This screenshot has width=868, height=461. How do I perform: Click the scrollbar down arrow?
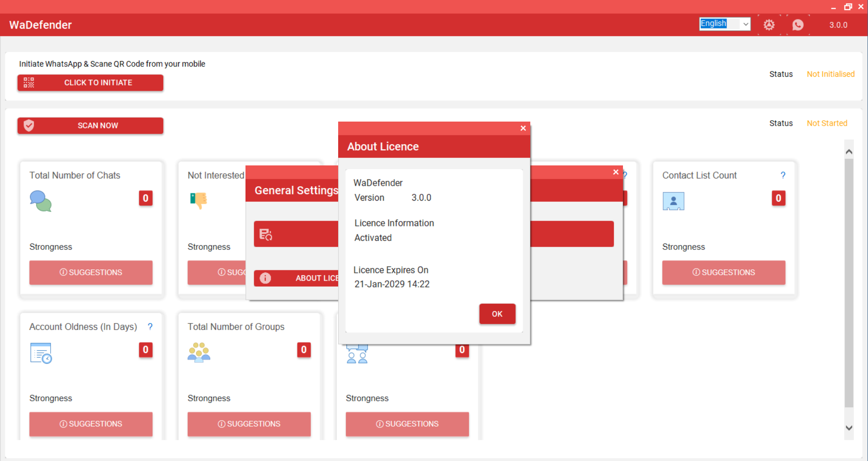point(849,428)
